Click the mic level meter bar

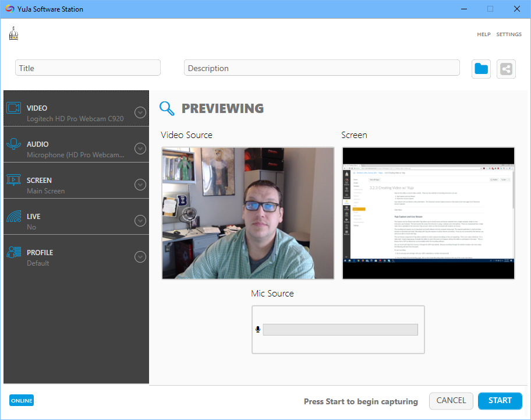(341, 330)
